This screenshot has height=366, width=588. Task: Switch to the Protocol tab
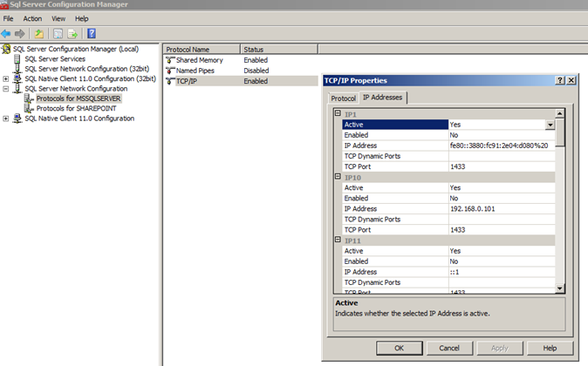pos(343,98)
